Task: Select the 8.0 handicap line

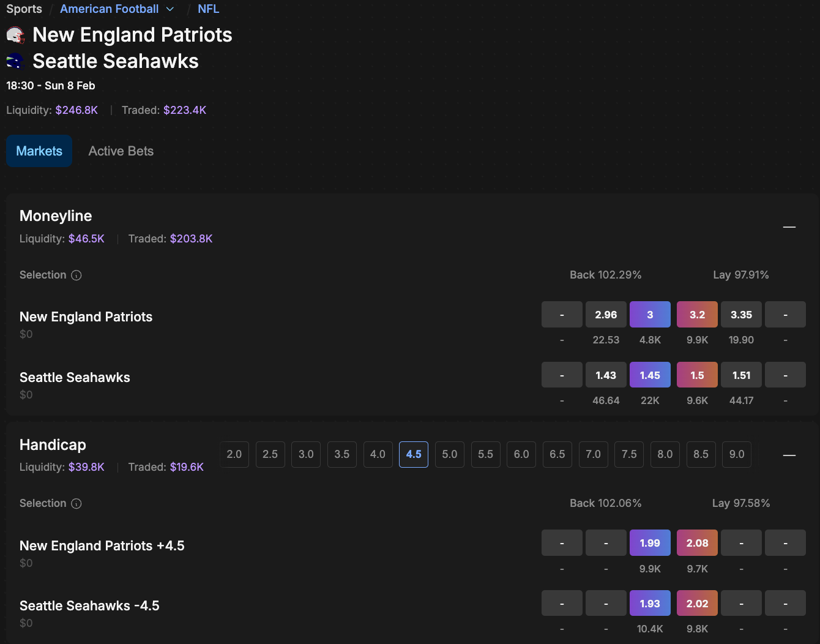Action: 665,454
